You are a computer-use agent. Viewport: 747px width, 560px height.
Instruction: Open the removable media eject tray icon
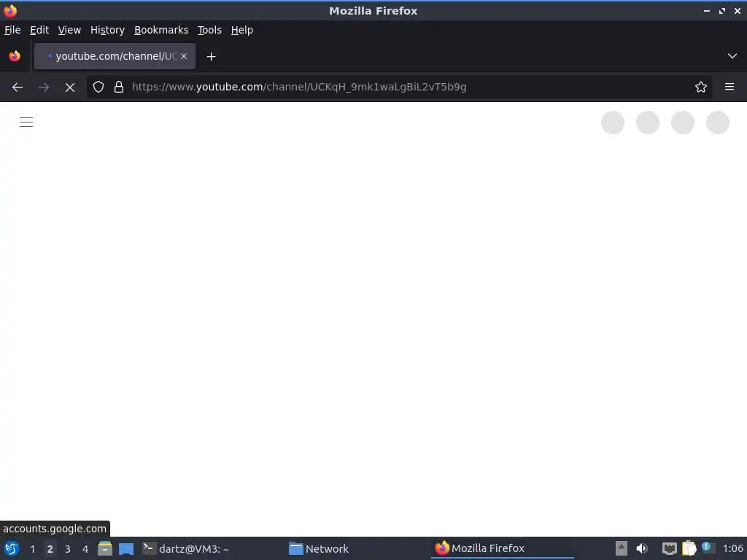point(622,548)
